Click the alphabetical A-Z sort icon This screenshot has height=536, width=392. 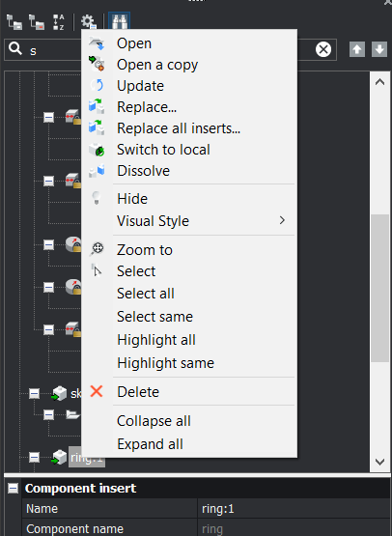59,22
